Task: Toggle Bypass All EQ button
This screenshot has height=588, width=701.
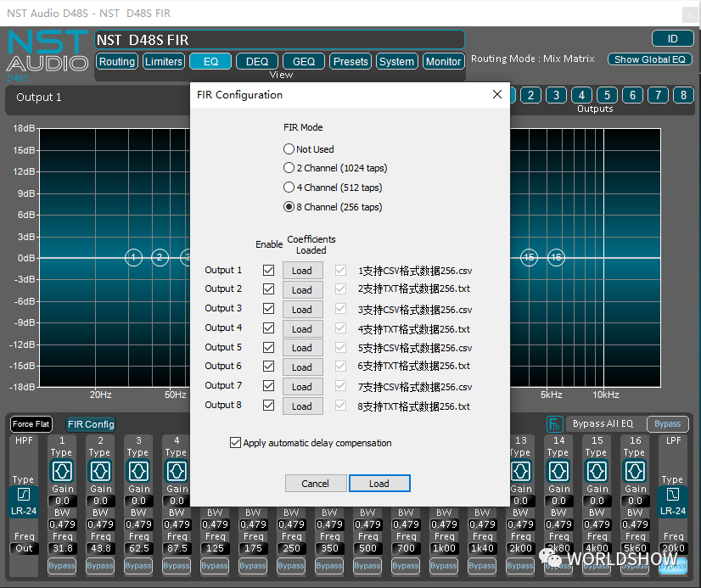Action: point(667,423)
